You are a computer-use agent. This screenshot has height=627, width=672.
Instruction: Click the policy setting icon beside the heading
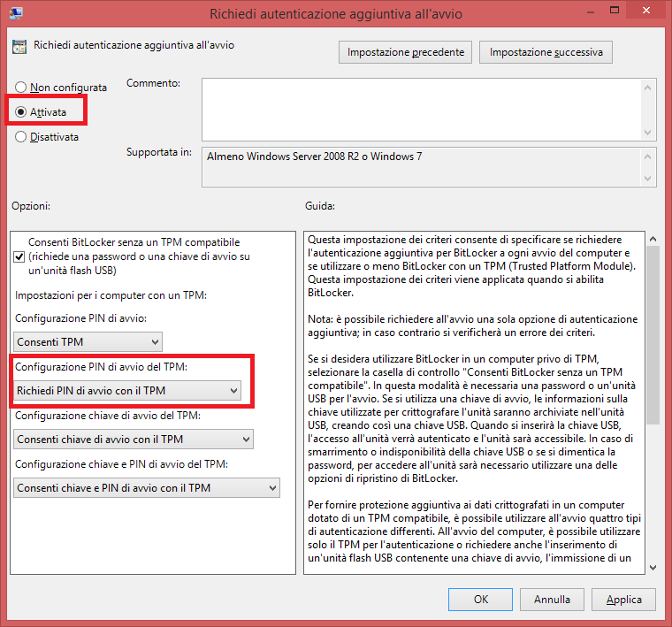19,46
